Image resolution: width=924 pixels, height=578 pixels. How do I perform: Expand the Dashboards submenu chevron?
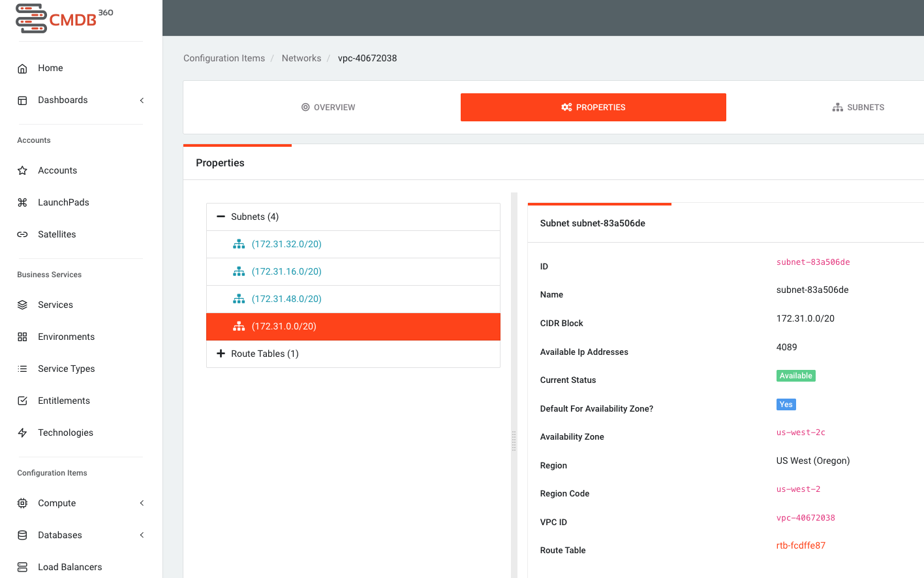(x=142, y=100)
